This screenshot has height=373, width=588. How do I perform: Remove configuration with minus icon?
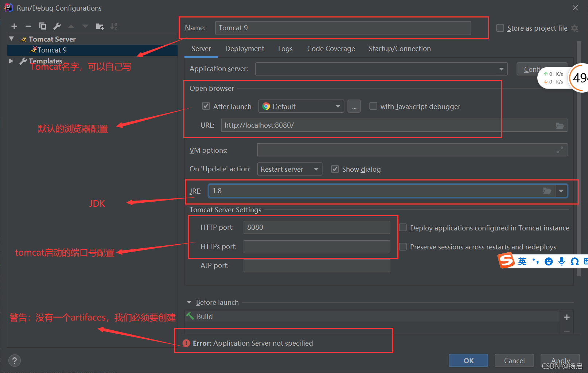tap(28, 26)
